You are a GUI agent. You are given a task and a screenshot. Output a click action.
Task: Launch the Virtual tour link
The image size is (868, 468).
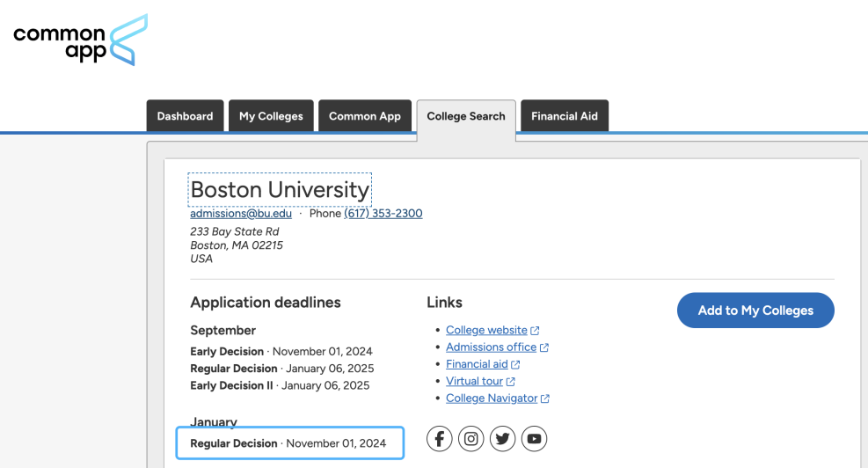(x=474, y=381)
